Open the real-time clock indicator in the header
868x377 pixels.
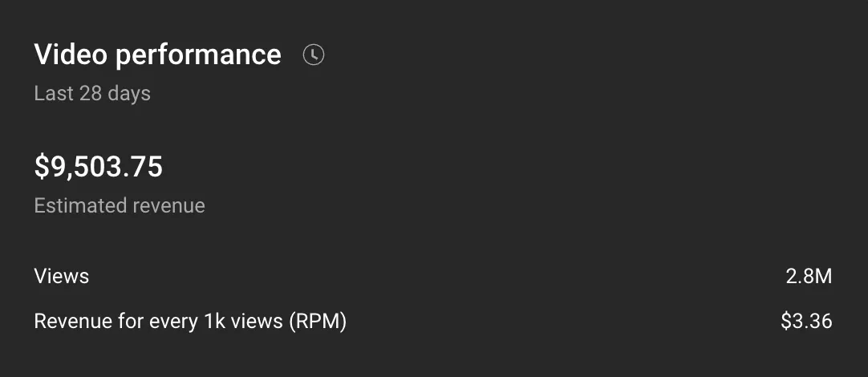tap(314, 55)
